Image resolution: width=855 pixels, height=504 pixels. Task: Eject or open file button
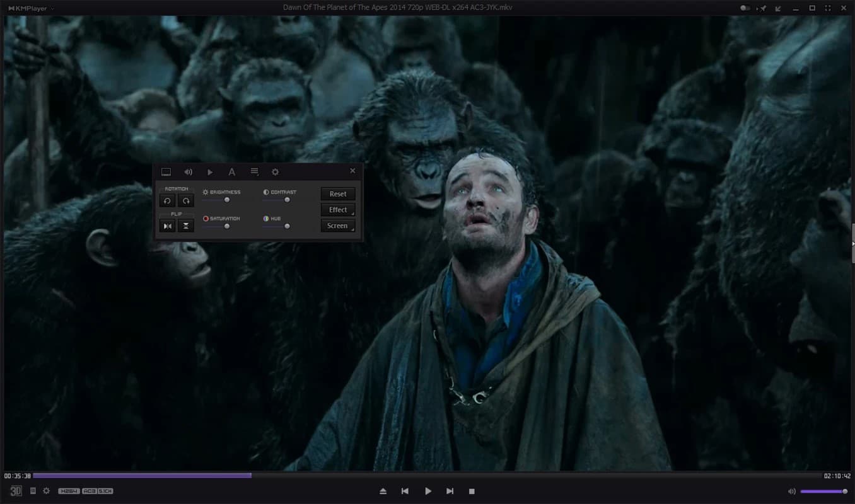[383, 491]
